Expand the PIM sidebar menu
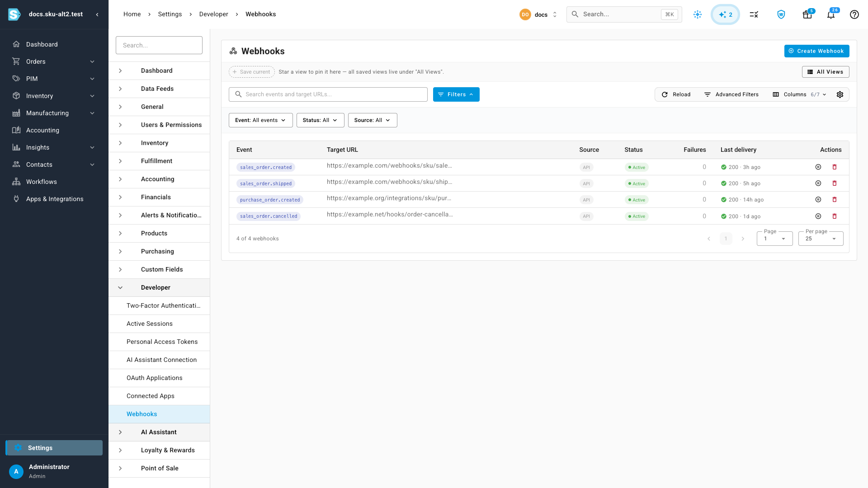This screenshot has height=488, width=868. pos(54,79)
